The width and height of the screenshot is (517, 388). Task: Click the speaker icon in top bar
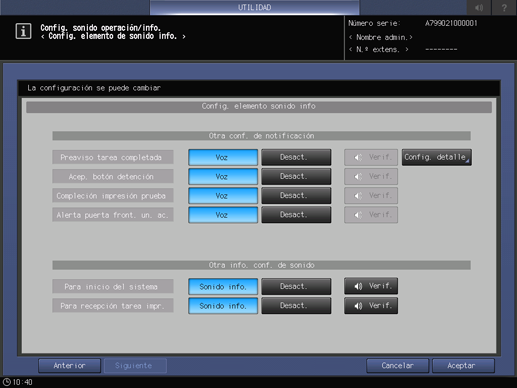479,7
